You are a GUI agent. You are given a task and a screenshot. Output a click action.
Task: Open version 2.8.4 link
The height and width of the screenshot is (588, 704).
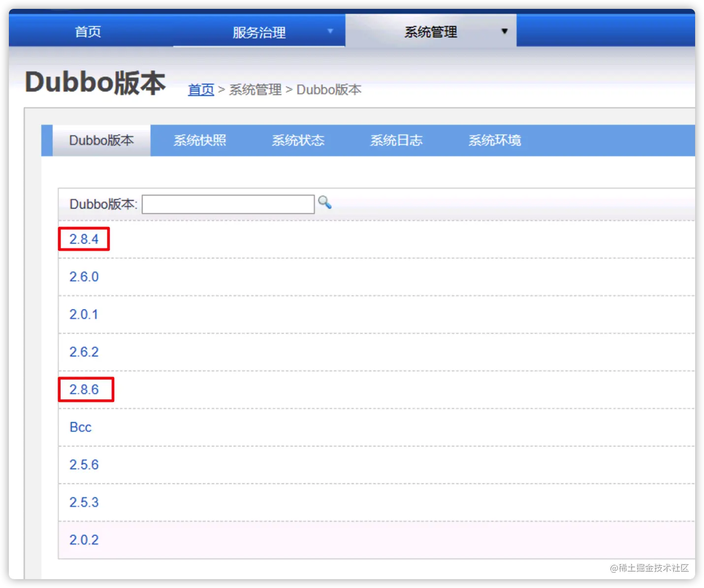(84, 239)
